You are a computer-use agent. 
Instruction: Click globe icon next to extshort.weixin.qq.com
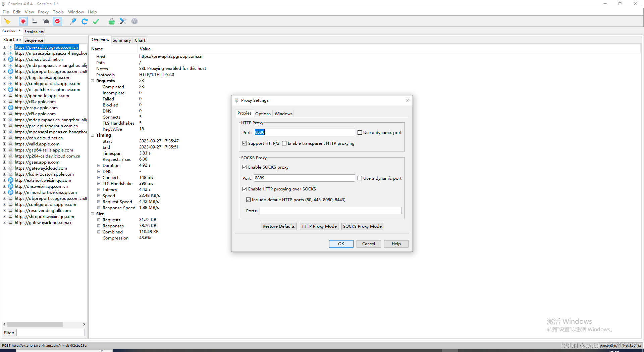click(x=11, y=180)
